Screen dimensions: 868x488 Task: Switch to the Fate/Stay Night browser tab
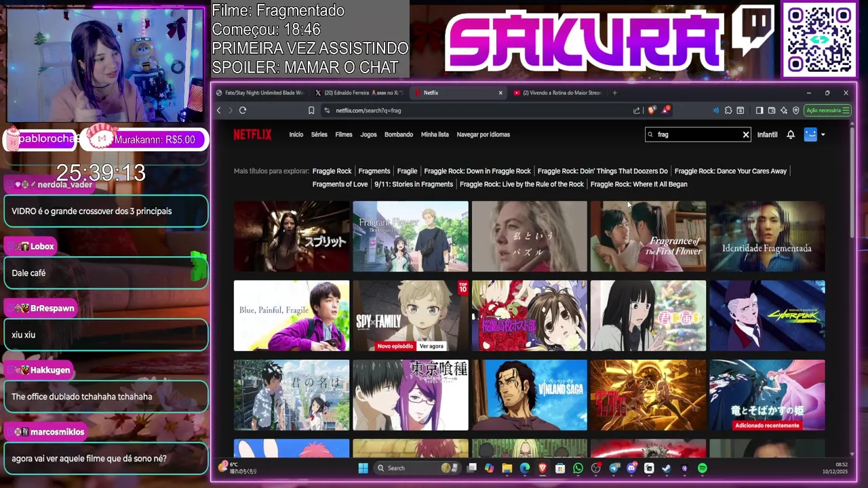260,93
